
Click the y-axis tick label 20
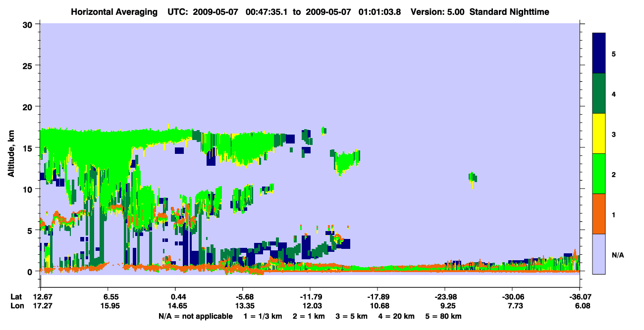coord(29,106)
